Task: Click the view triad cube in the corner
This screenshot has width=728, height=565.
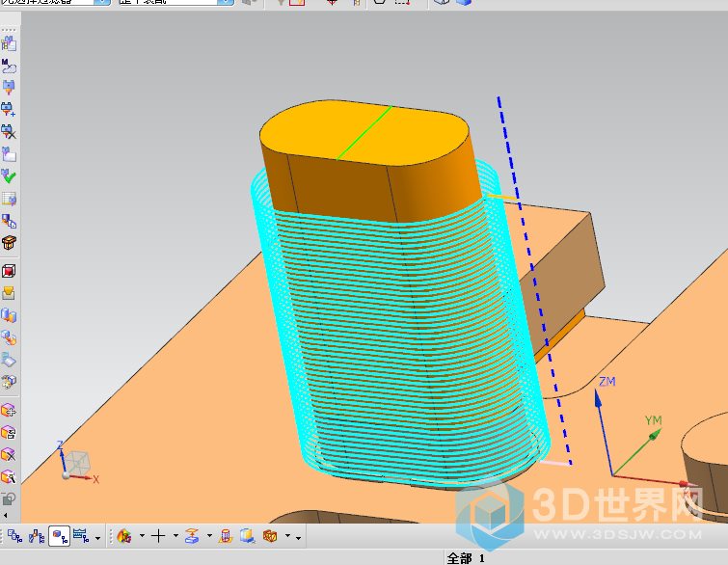Action: pyautogui.click(x=77, y=464)
